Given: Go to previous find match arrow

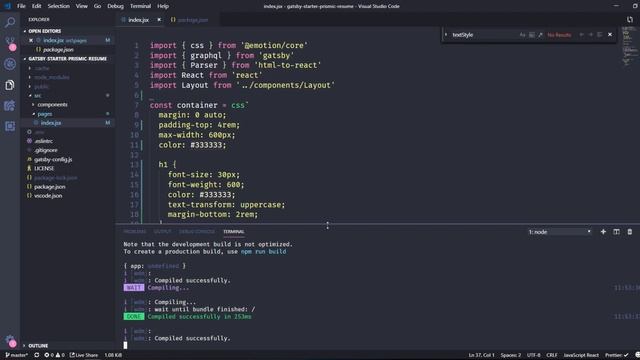Looking at the screenshot, I should [x=582, y=35].
